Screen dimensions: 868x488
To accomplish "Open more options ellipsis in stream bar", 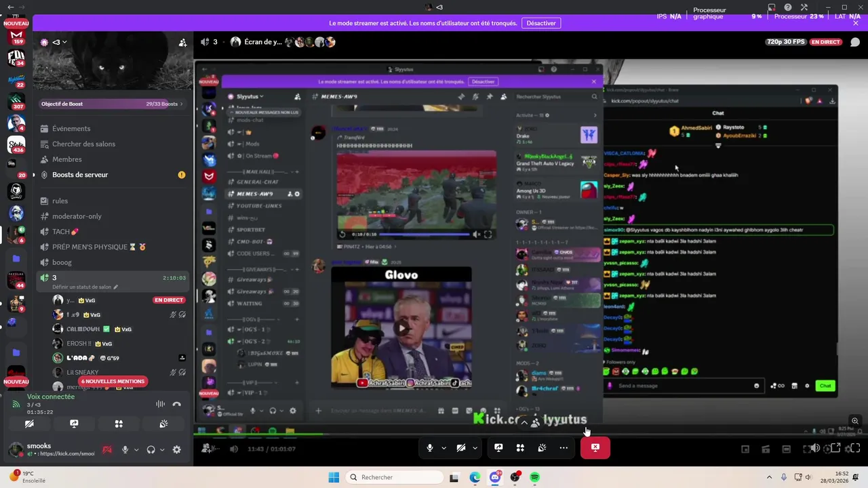I will click(564, 447).
